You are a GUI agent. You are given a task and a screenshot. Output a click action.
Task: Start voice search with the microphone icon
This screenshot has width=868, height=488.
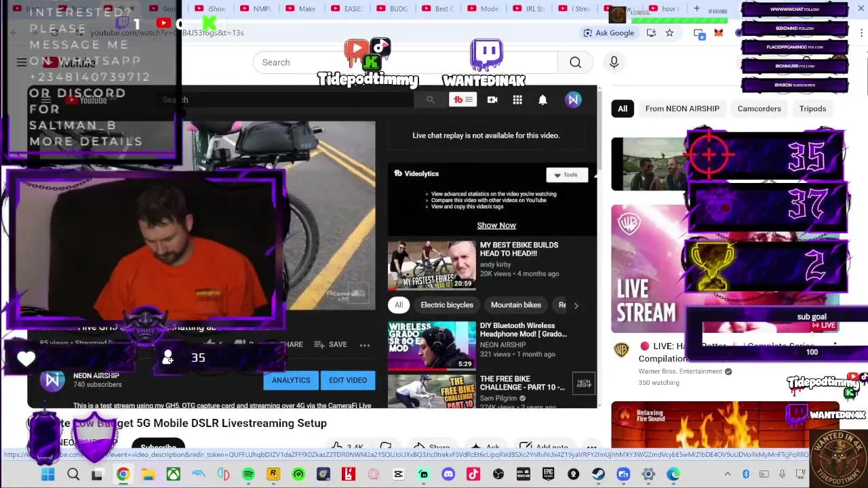coord(614,62)
